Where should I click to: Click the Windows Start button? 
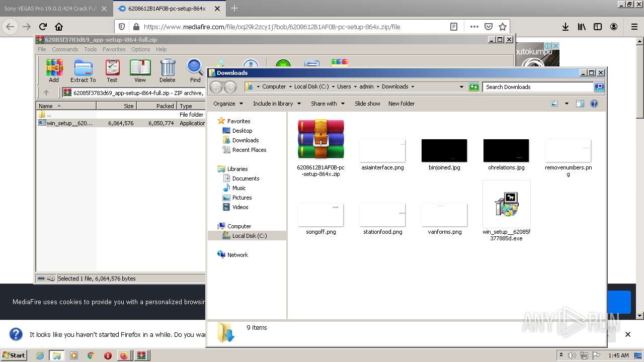14,355
